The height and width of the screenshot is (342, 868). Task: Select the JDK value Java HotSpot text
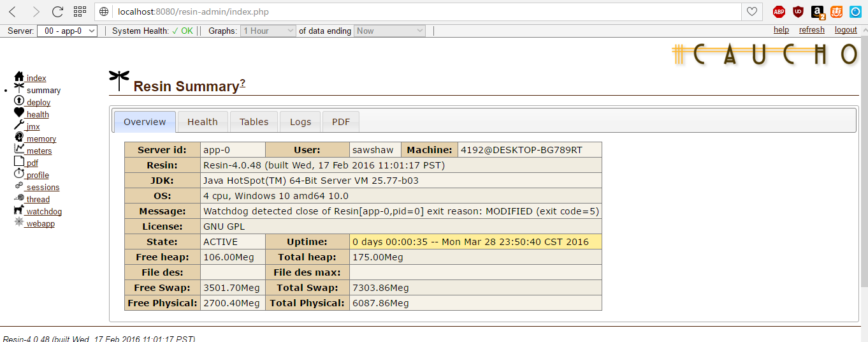311,181
